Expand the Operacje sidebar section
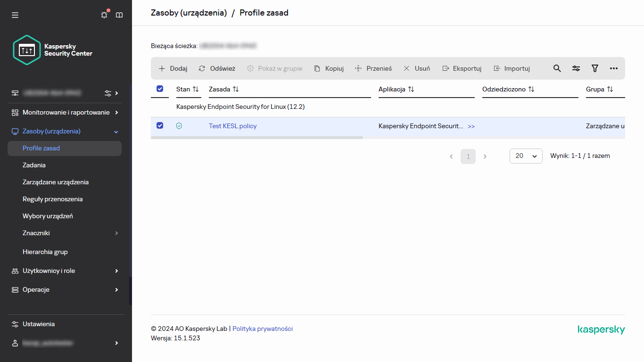The height and width of the screenshot is (362, 644). [65, 289]
